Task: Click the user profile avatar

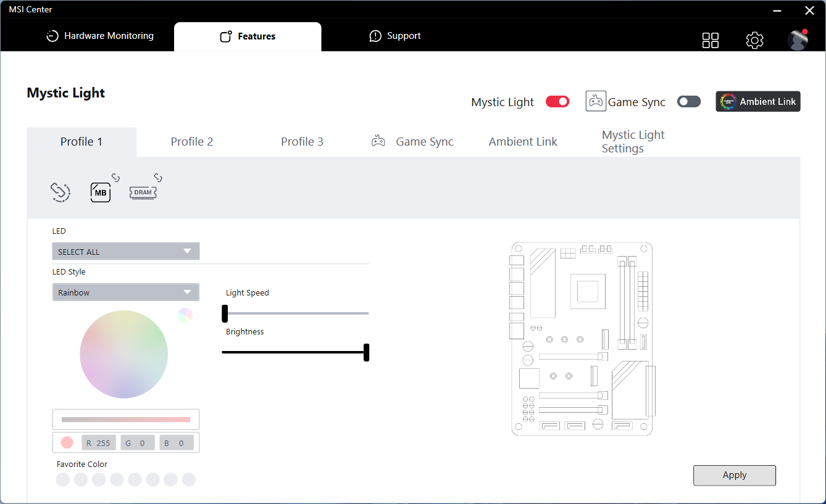Action: click(798, 39)
